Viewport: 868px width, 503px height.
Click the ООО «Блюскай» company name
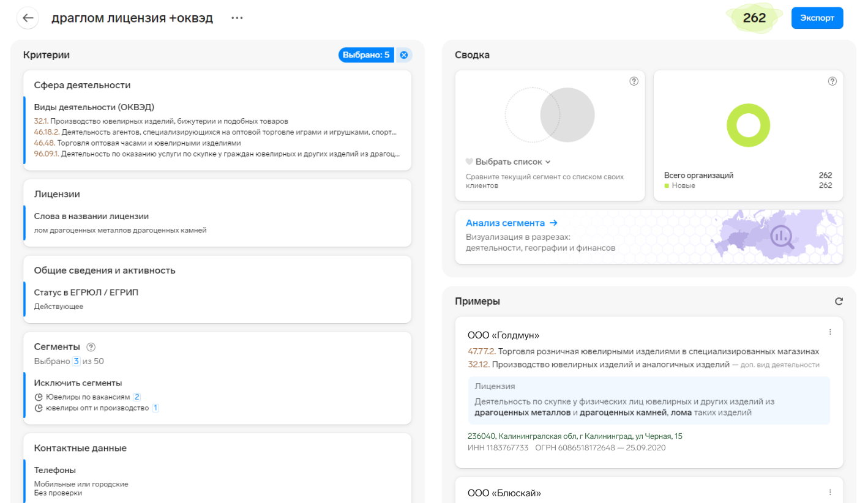[x=504, y=493]
